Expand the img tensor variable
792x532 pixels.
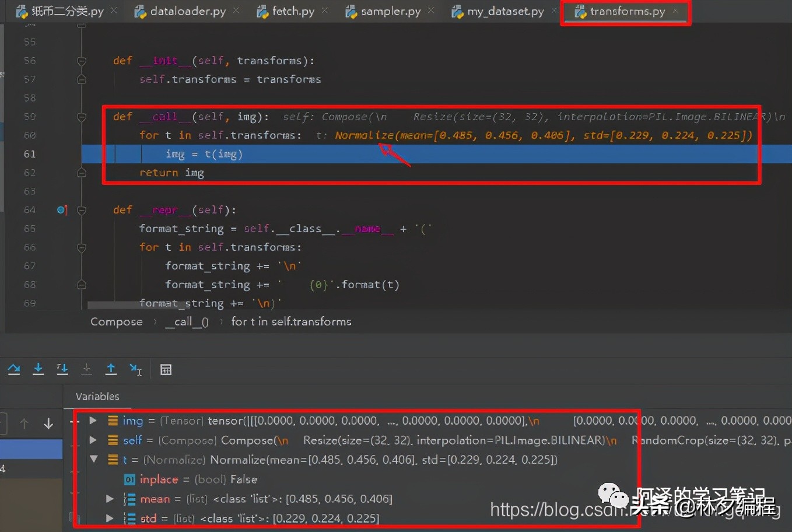pyautogui.click(x=93, y=421)
